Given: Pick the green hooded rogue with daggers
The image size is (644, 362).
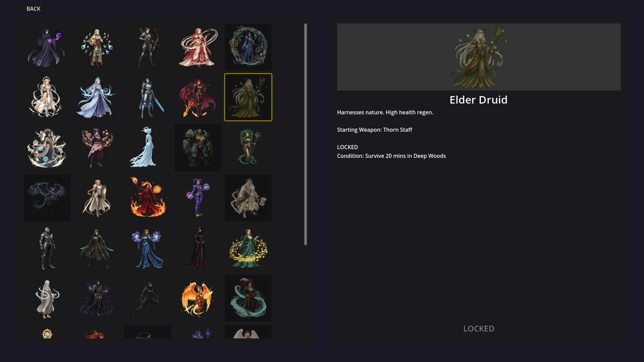Looking at the screenshot, I should (x=97, y=248).
